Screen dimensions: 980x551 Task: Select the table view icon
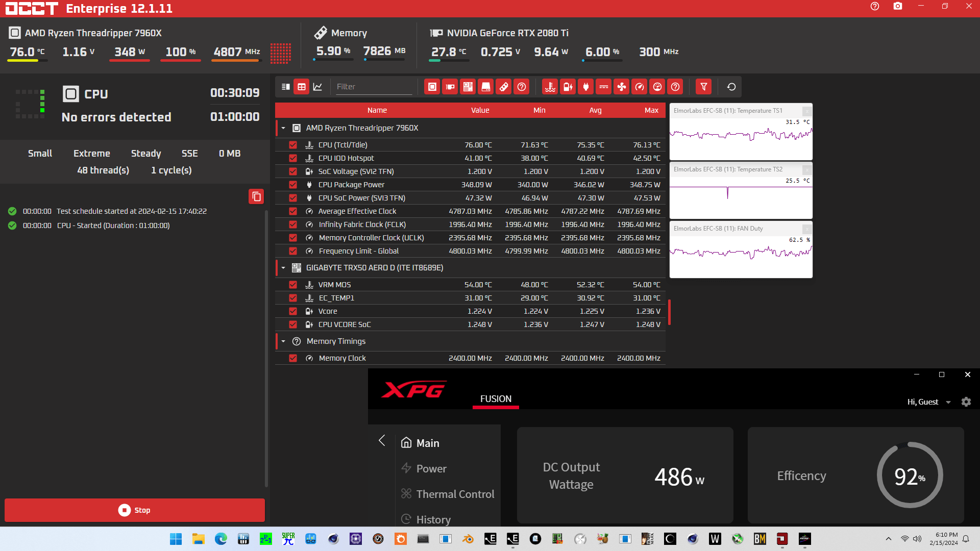click(302, 87)
